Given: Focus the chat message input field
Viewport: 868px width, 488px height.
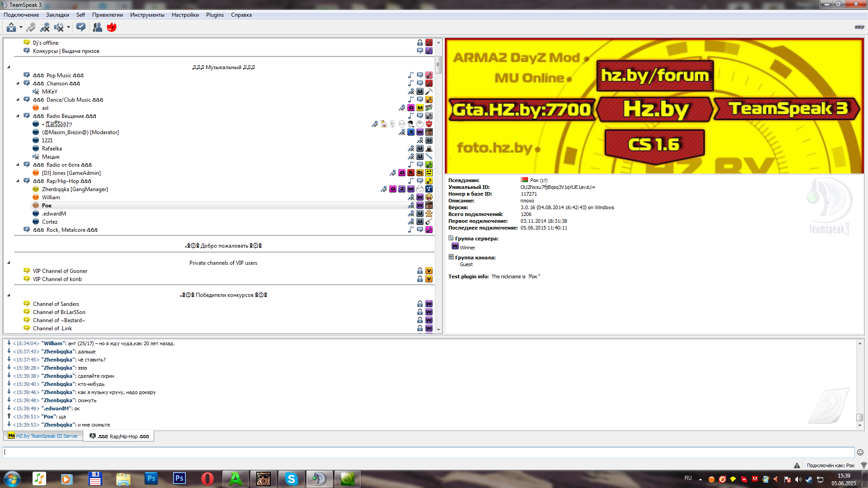Looking at the screenshot, I should [x=429, y=452].
